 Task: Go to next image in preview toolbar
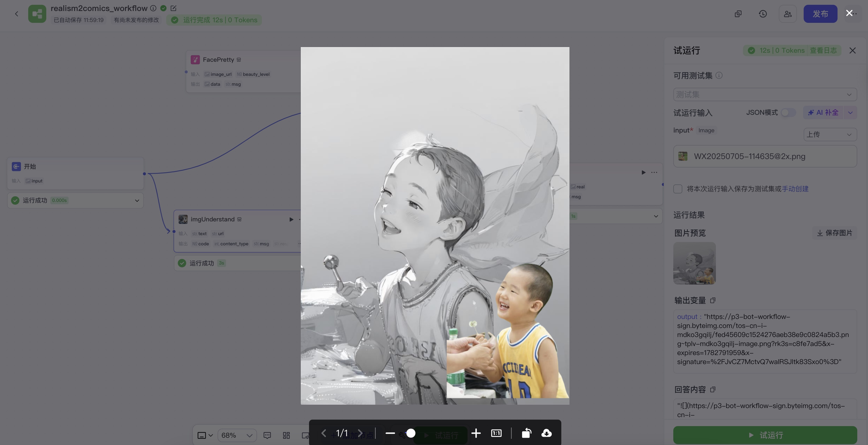pyautogui.click(x=360, y=433)
